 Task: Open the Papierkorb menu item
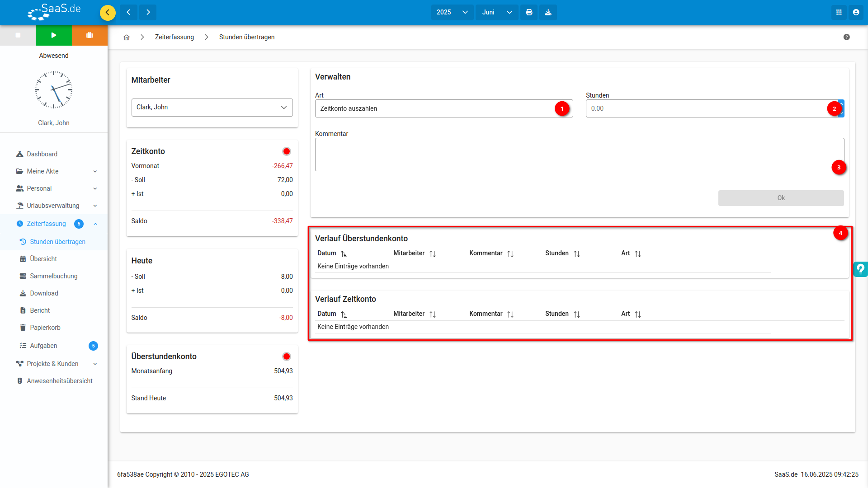[x=45, y=328]
